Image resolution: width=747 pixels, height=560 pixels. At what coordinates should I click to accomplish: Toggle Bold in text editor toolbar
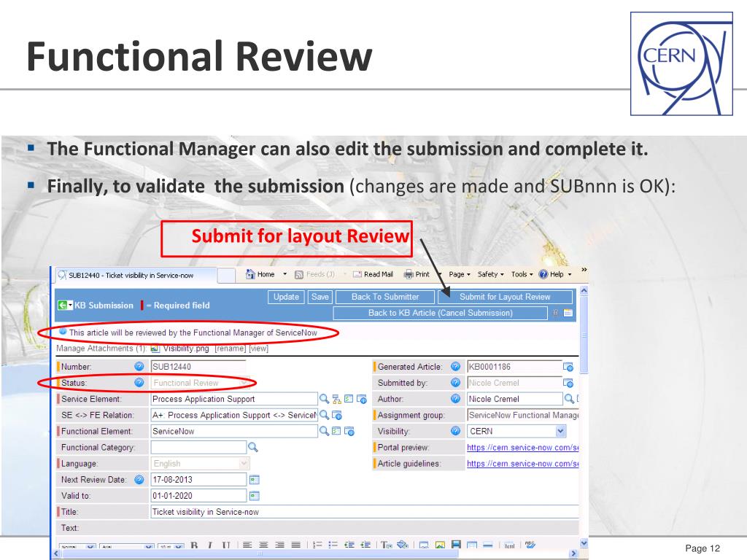194,545
